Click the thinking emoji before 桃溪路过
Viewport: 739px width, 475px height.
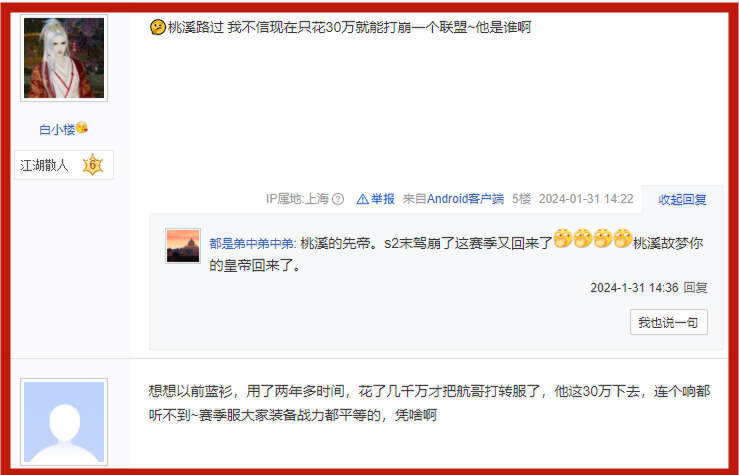coord(157,27)
